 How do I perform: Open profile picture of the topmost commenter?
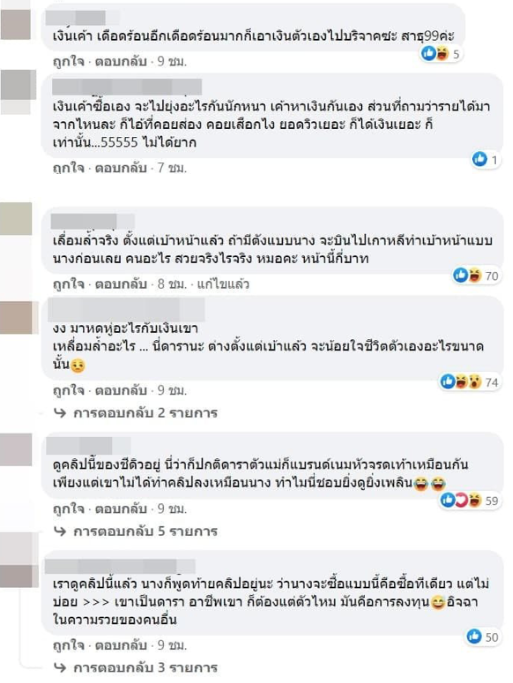16,24
